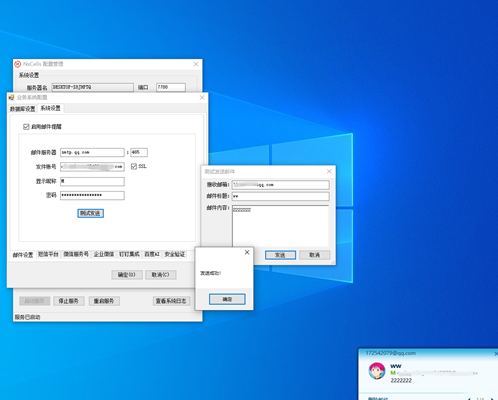498x400 pixels.
Task: Close the 业务系统配置 window
Action: [x=202, y=97]
